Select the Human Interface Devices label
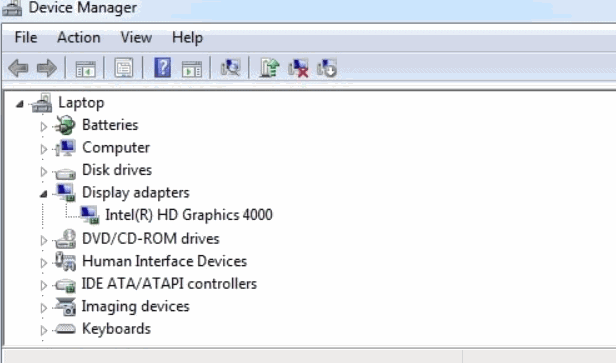Image resolution: width=616 pixels, height=363 pixels. pos(164,261)
